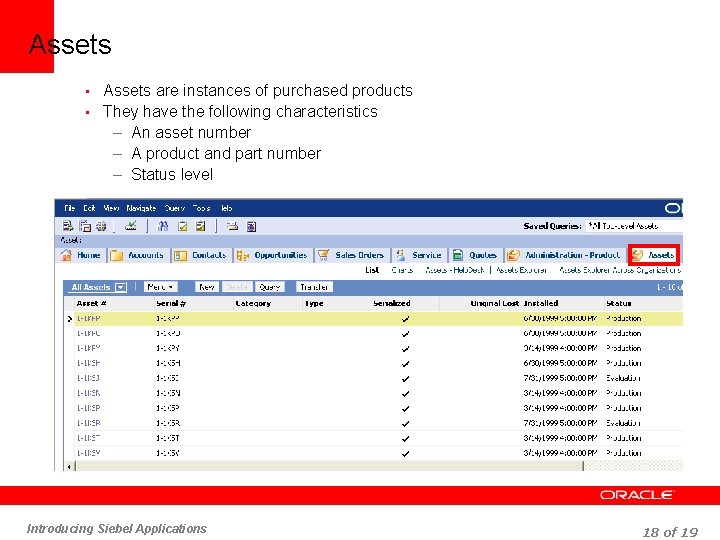Open the Saved Queries combo box
This screenshot has height=540, width=720.
click(634, 226)
